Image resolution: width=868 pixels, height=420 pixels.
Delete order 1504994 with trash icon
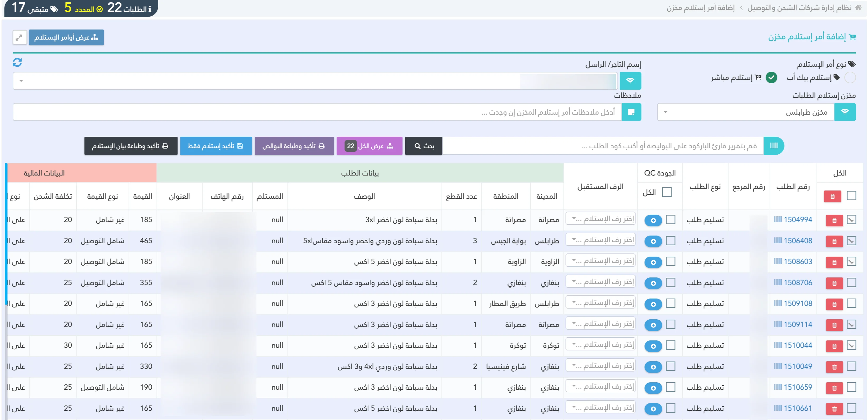[834, 221]
